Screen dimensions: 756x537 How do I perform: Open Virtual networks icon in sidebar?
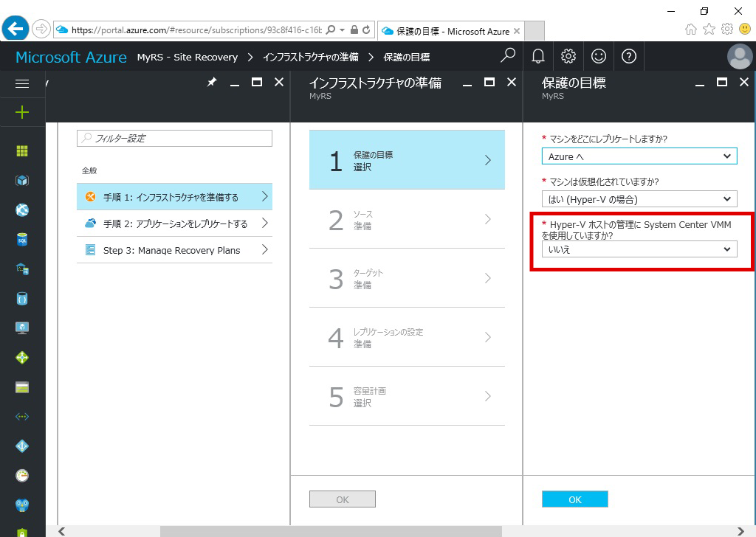tap(22, 417)
